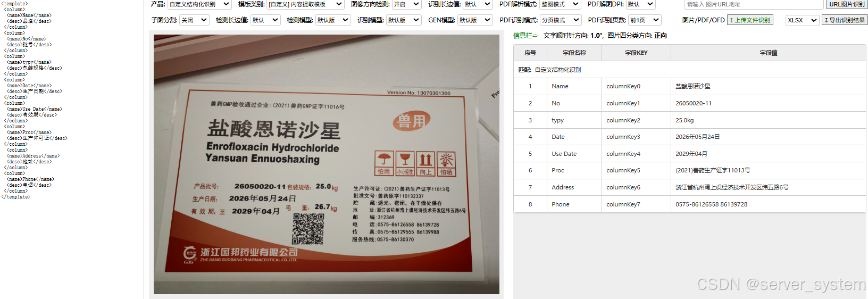Click the image URL input field

[754, 4]
